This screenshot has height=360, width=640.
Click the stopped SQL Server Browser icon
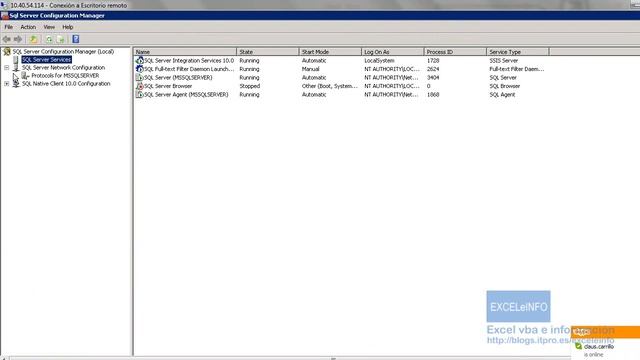140,86
